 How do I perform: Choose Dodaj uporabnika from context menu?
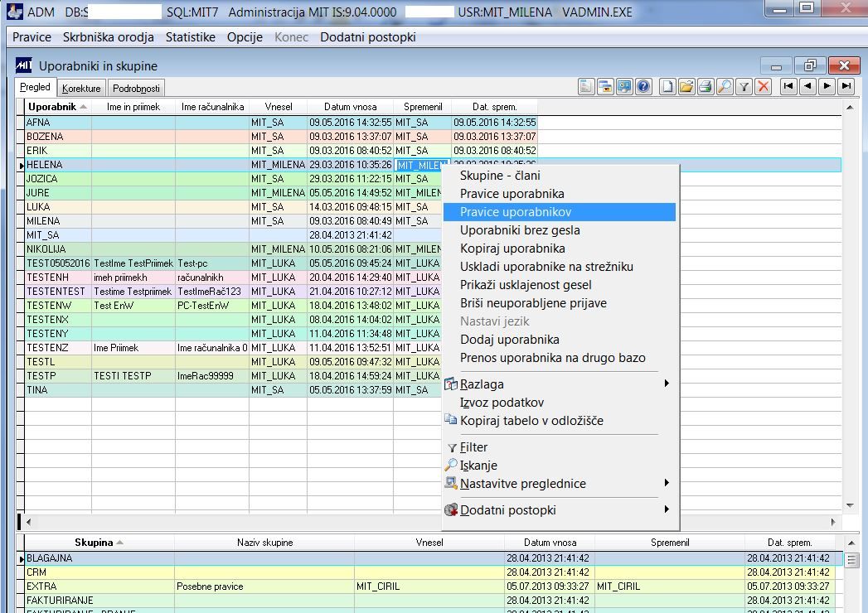pyautogui.click(x=510, y=340)
